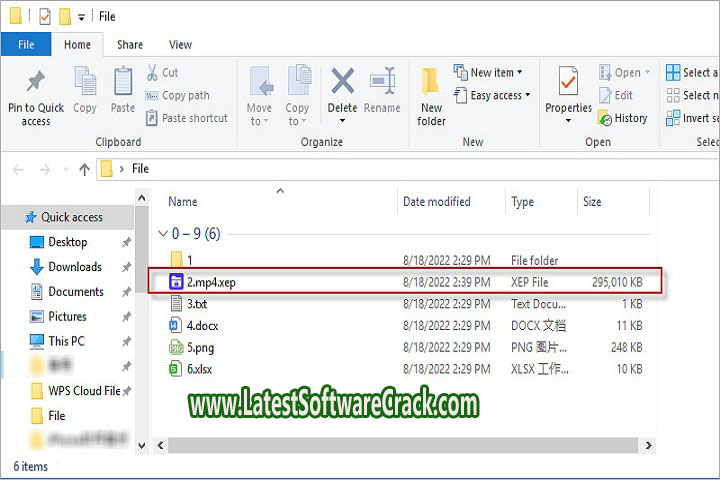
Task: Collapse the 0 – 9 file group
Action: [x=163, y=234]
